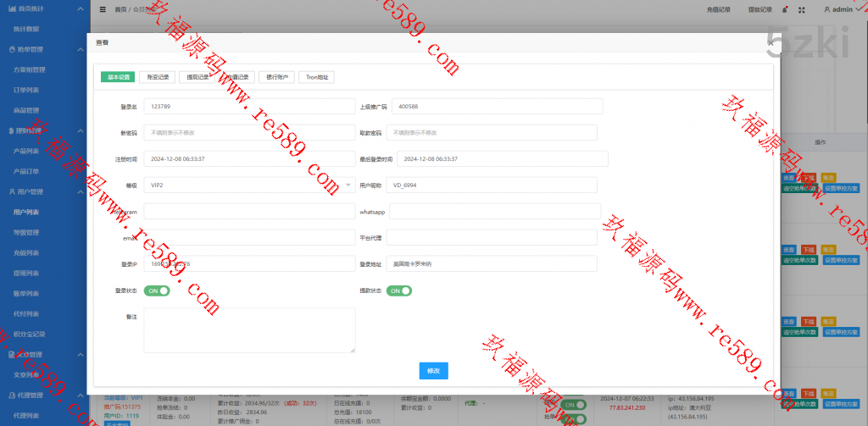Switch to the 银行账户 tab
This screenshot has width=868, height=426.
276,77
